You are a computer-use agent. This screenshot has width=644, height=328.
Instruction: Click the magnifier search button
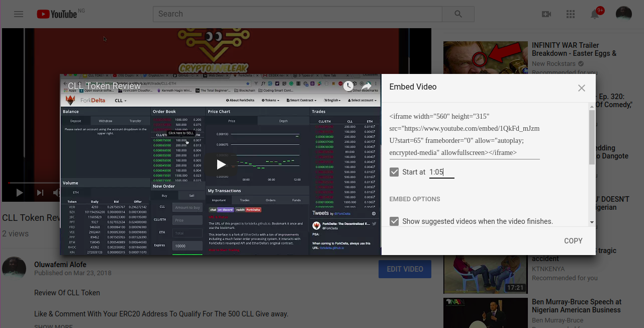pos(458,14)
